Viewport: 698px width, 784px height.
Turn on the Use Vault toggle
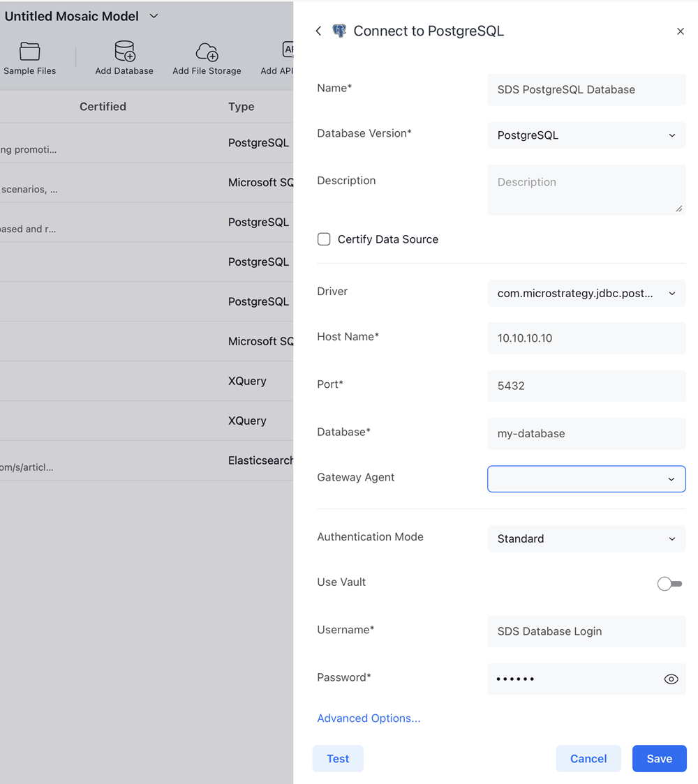[x=669, y=584]
